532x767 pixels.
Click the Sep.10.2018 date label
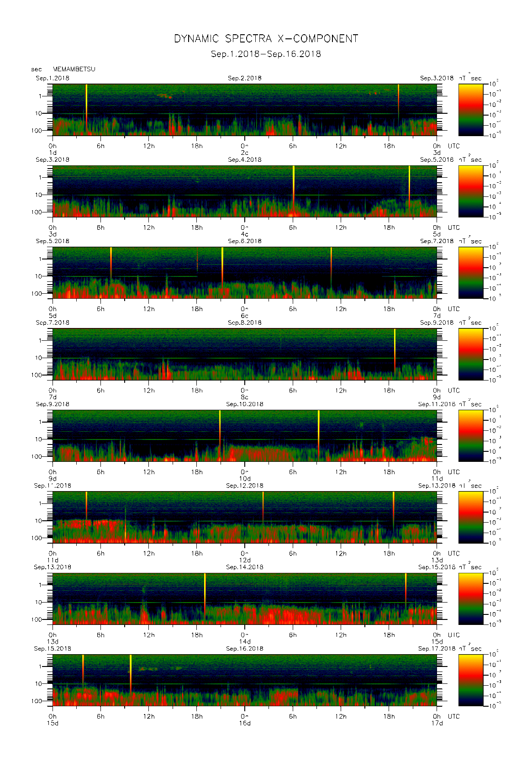[245, 404]
